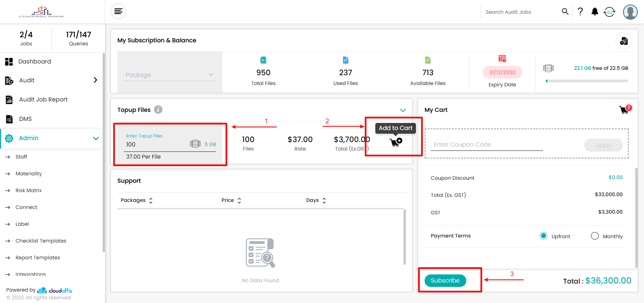Click the Dashboard sidebar icon
The image size is (644, 303).
(9, 61)
